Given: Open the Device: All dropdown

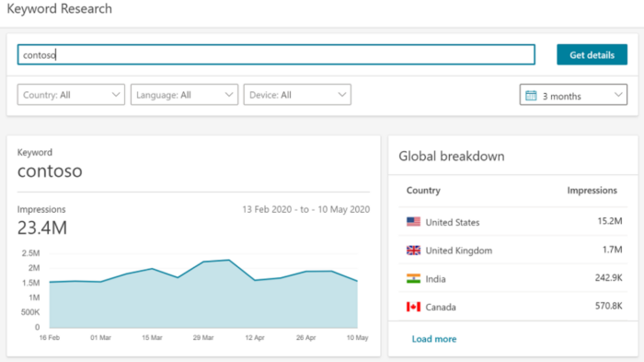Looking at the screenshot, I should 297,95.
